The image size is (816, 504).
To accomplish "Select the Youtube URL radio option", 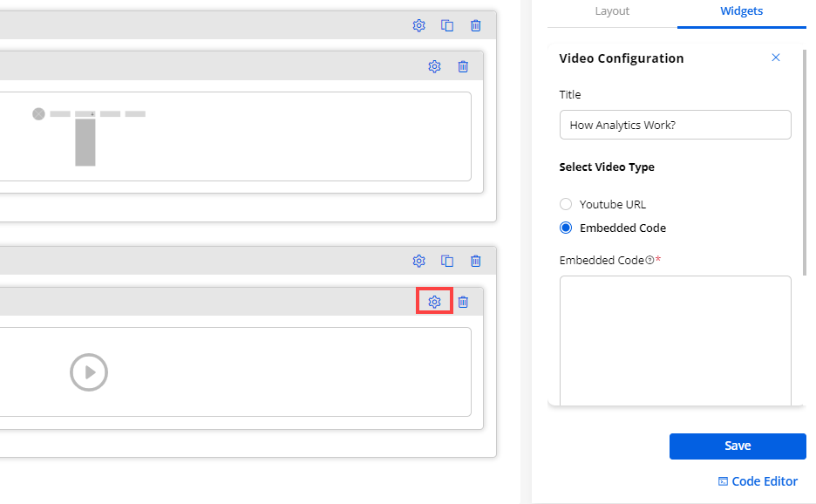I will point(566,204).
